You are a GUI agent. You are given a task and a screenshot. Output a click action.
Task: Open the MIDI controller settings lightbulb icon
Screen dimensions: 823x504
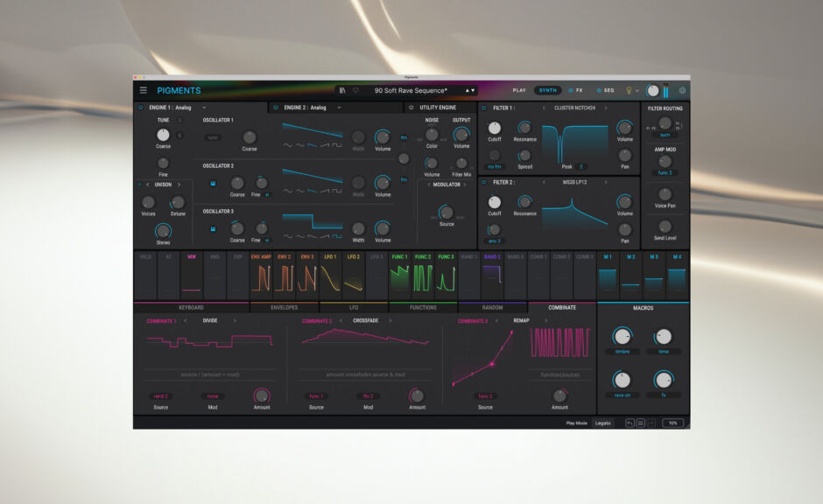[x=629, y=91]
